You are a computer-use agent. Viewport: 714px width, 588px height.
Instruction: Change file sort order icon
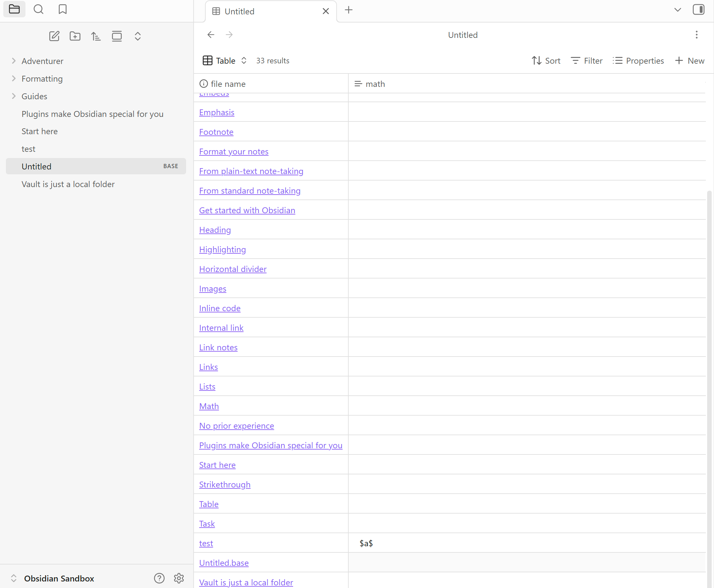pos(96,36)
